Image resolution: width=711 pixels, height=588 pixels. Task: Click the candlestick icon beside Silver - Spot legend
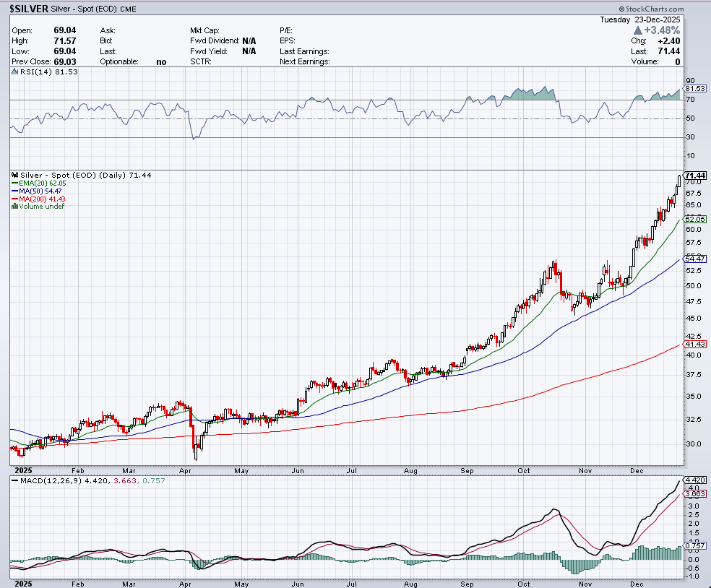tap(15, 175)
